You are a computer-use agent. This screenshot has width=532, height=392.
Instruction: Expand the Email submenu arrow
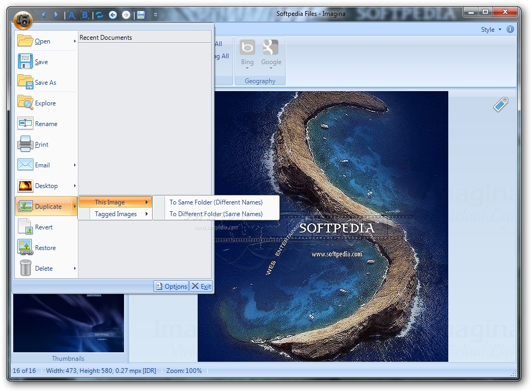click(x=75, y=165)
